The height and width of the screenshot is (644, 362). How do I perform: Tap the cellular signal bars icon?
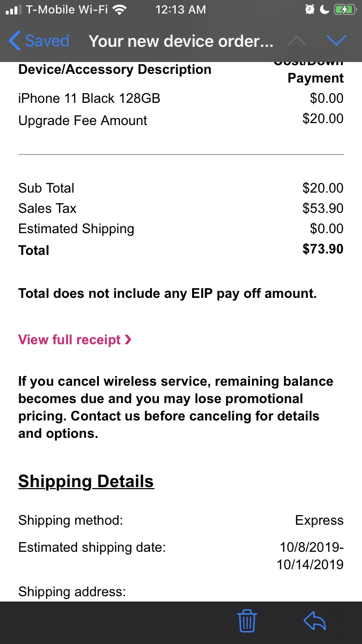click(13, 10)
